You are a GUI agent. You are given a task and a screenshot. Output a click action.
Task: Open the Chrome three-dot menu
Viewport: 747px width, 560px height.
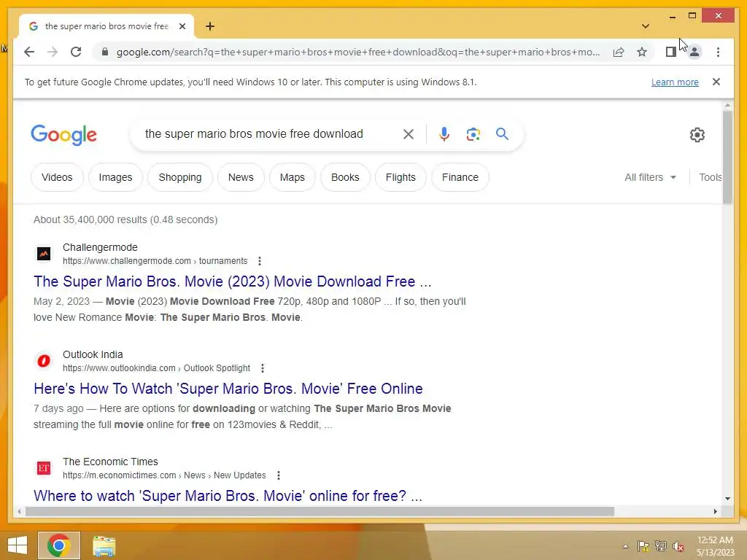click(x=718, y=52)
